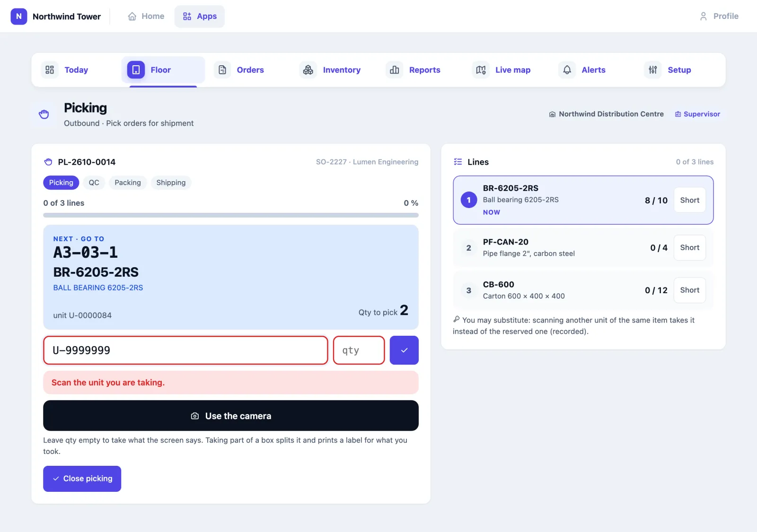Click the Today dashboard icon
This screenshot has height=532, width=757.
50,70
